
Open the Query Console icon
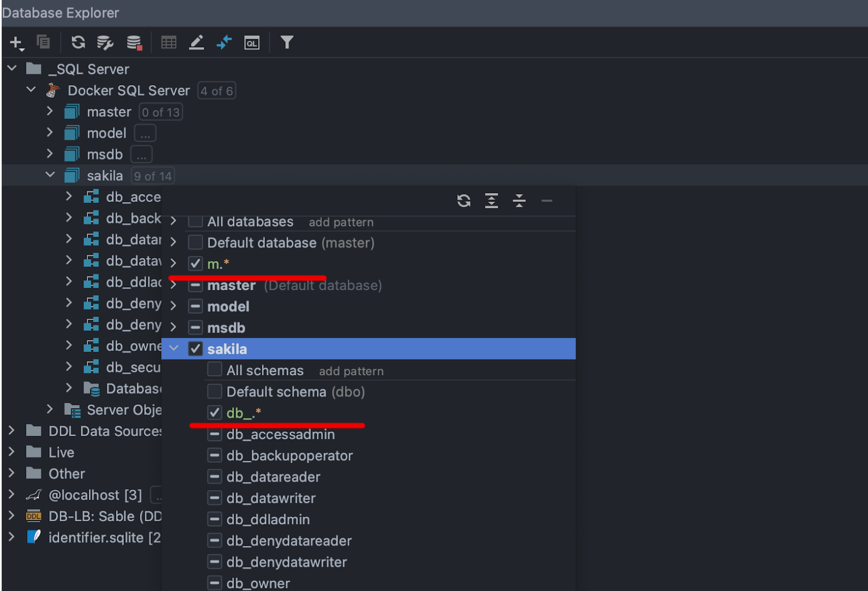click(252, 43)
